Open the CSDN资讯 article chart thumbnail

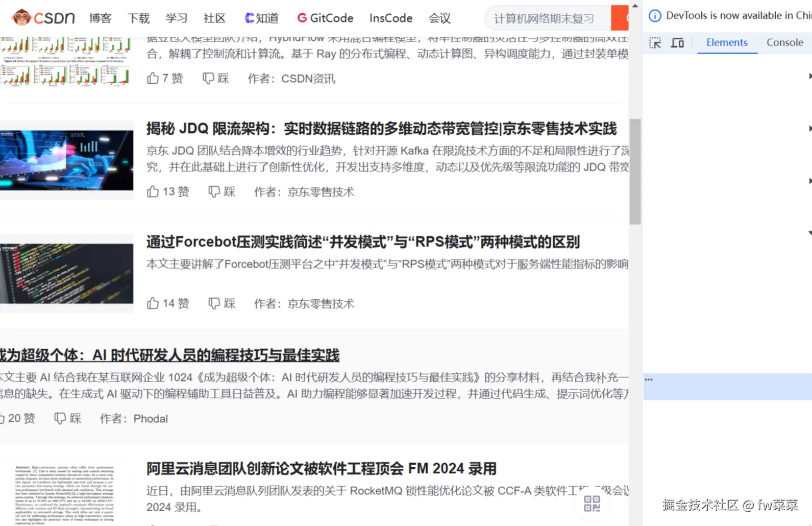click(66, 61)
